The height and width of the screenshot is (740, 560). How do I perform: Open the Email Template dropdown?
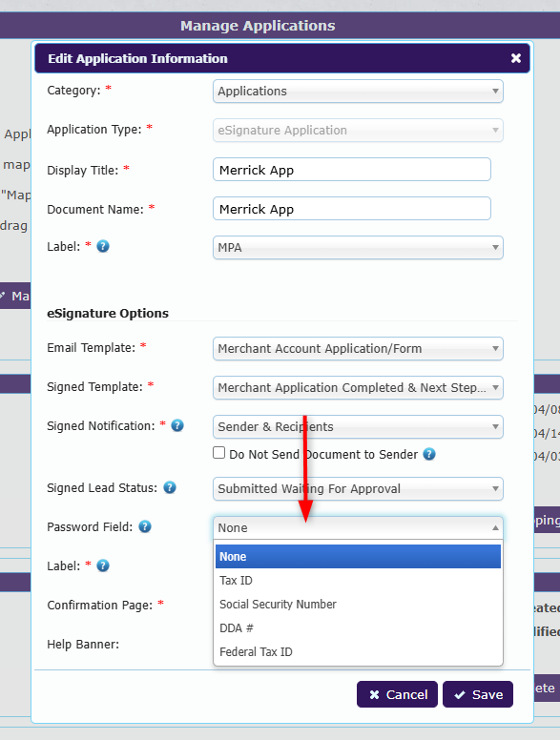click(358, 349)
